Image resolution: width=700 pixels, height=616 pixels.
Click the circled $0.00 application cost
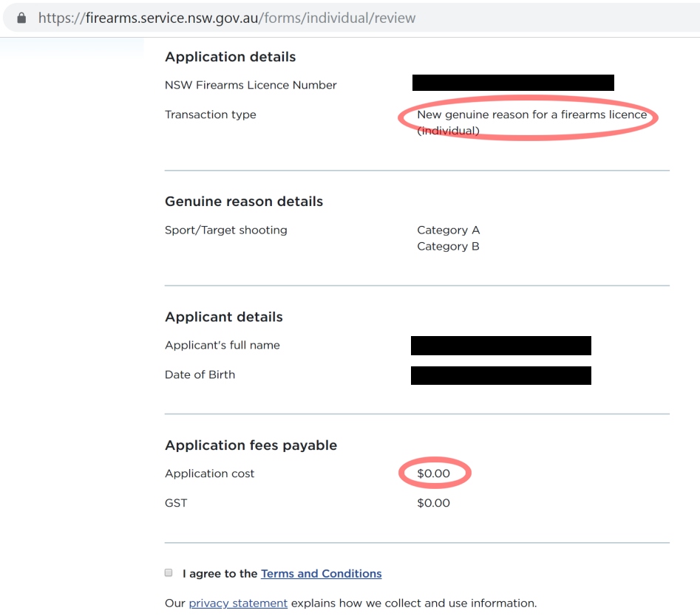(433, 473)
